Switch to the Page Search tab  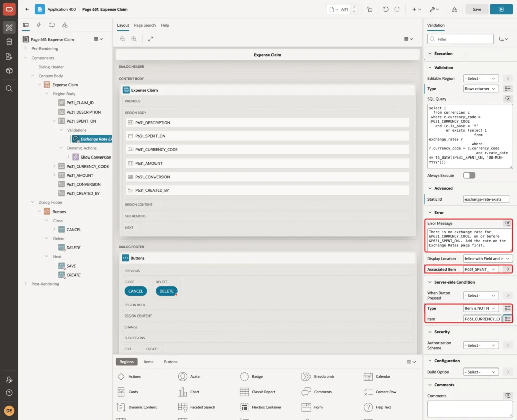[x=144, y=25]
